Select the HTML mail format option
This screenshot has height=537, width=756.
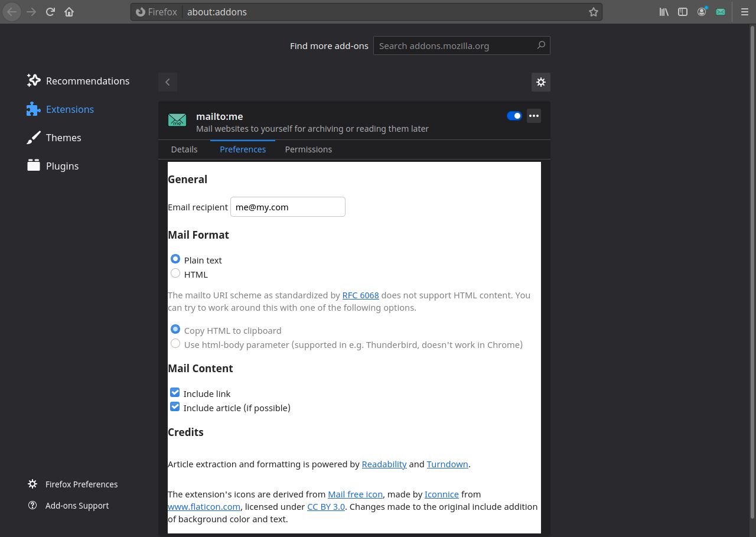[175, 273]
